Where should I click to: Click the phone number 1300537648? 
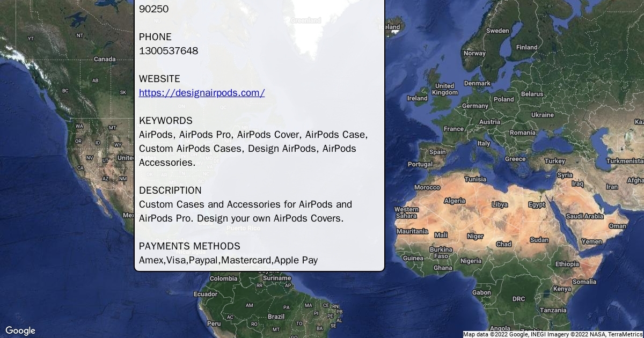(169, 51)
